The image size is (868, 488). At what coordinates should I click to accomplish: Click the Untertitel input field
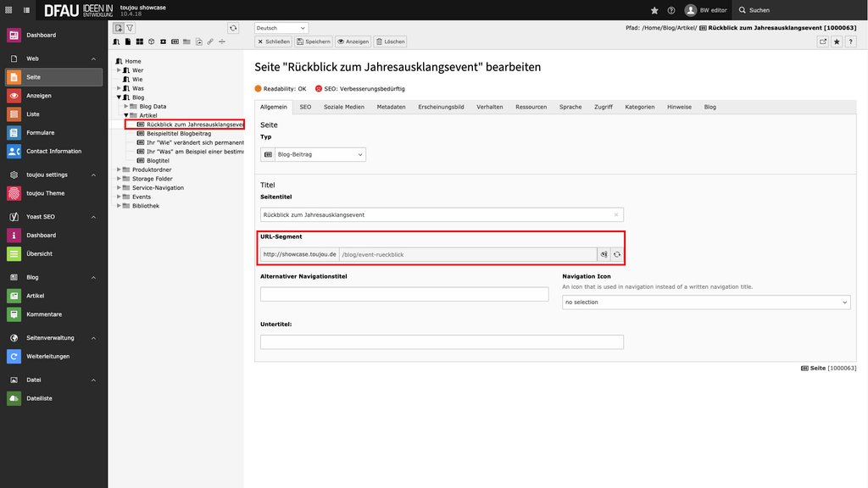point(442,342)
